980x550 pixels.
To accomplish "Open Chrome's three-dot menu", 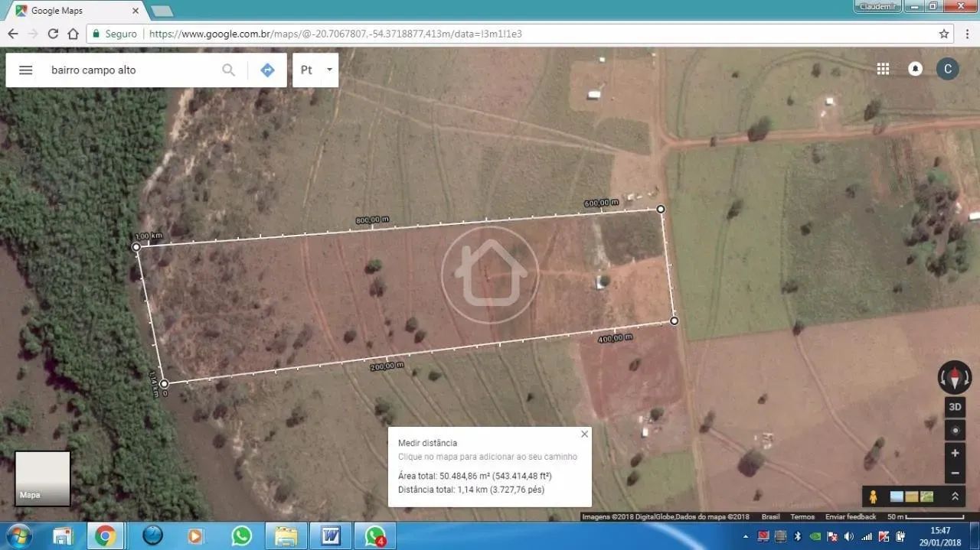I will (965, 34).
